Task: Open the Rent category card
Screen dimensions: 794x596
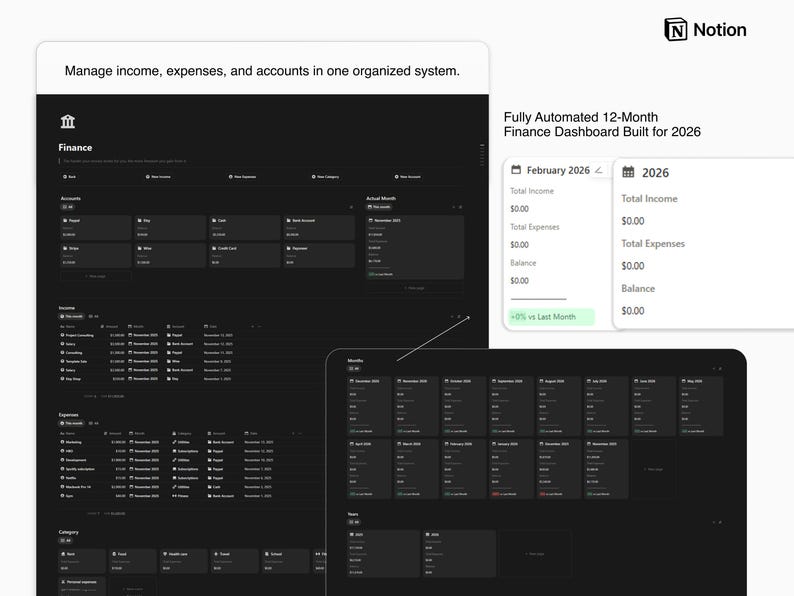Action: click(82, 561)
